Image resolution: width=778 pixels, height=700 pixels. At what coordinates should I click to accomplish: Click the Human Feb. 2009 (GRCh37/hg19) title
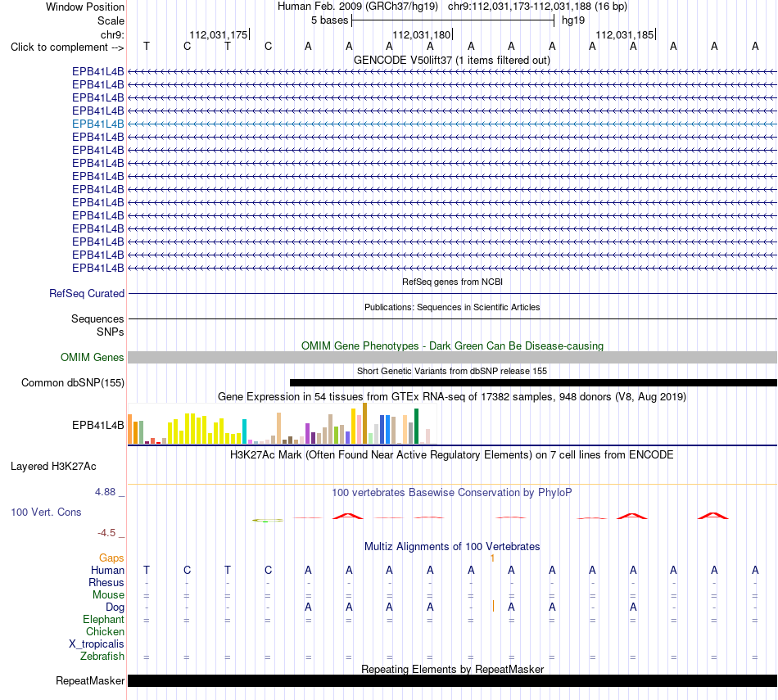coord(358,7)
